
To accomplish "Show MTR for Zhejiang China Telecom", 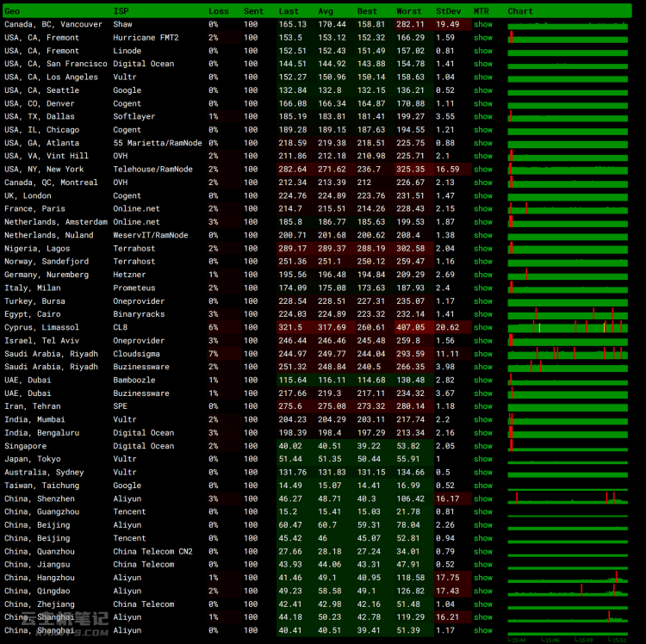I will [483, 604].
